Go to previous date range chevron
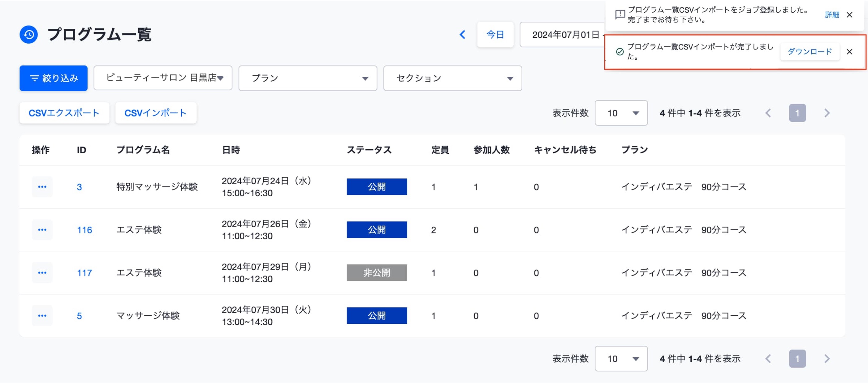This screenshot has width=868, height=384. [462, 35]
